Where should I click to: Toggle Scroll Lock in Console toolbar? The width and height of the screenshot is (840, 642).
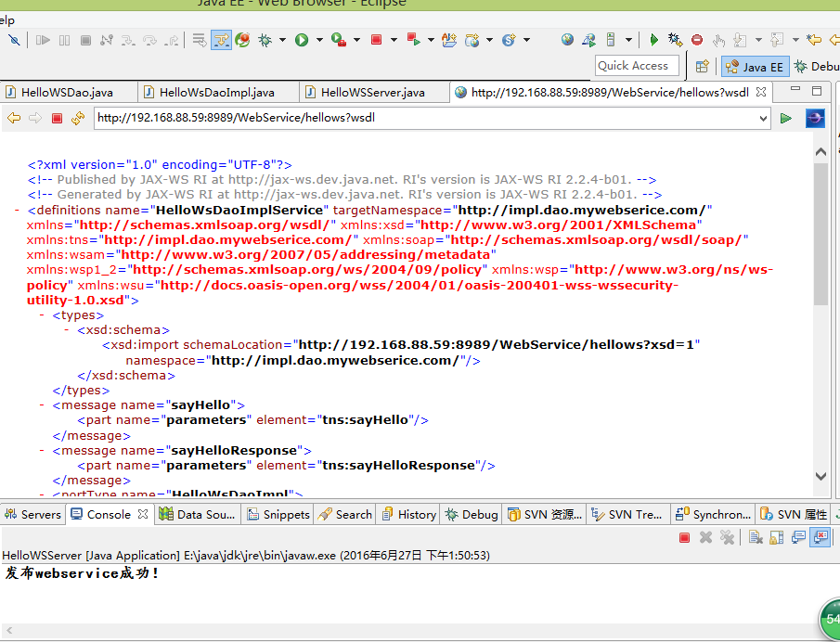coord(776,537)
